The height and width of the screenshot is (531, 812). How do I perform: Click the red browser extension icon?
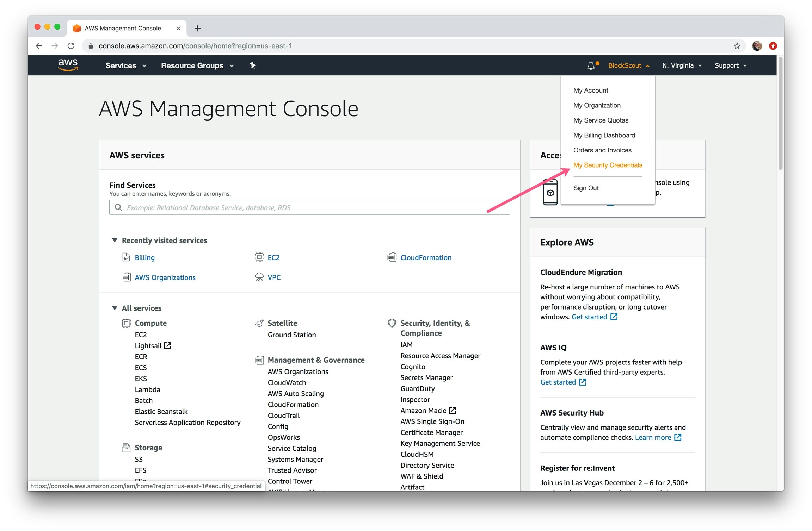click(x=773, y=46)
